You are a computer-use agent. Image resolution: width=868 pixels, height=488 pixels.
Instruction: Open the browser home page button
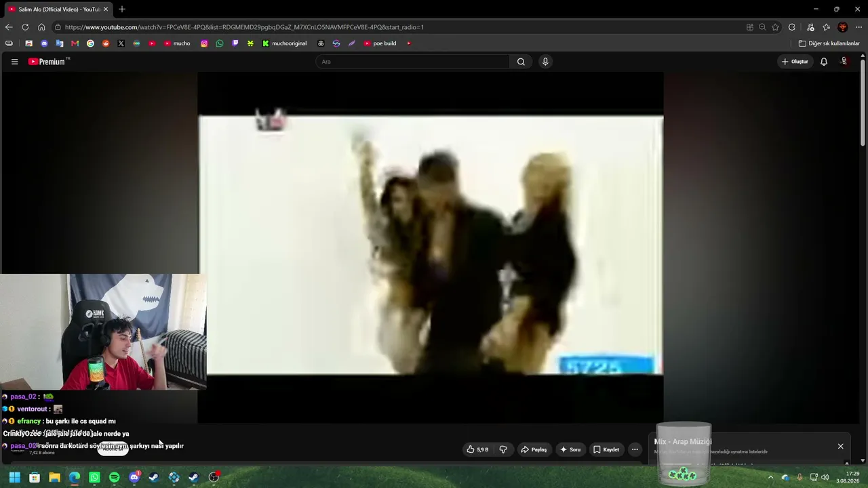tap(41, 27)
